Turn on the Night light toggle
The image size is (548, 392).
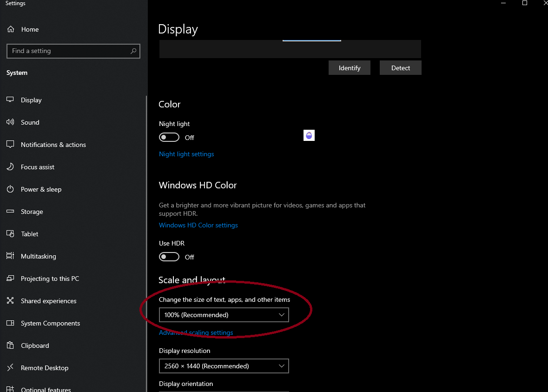click(169, 137)
